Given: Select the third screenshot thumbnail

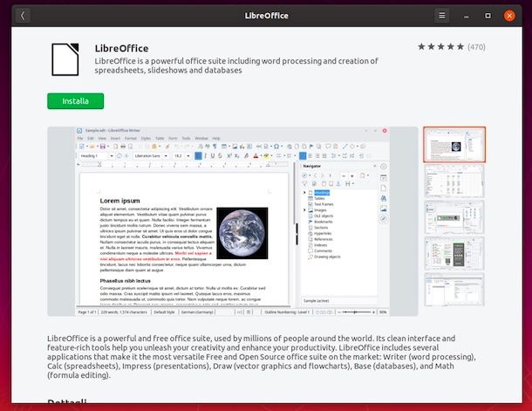Looking at the screenshot, I should 454,217.
